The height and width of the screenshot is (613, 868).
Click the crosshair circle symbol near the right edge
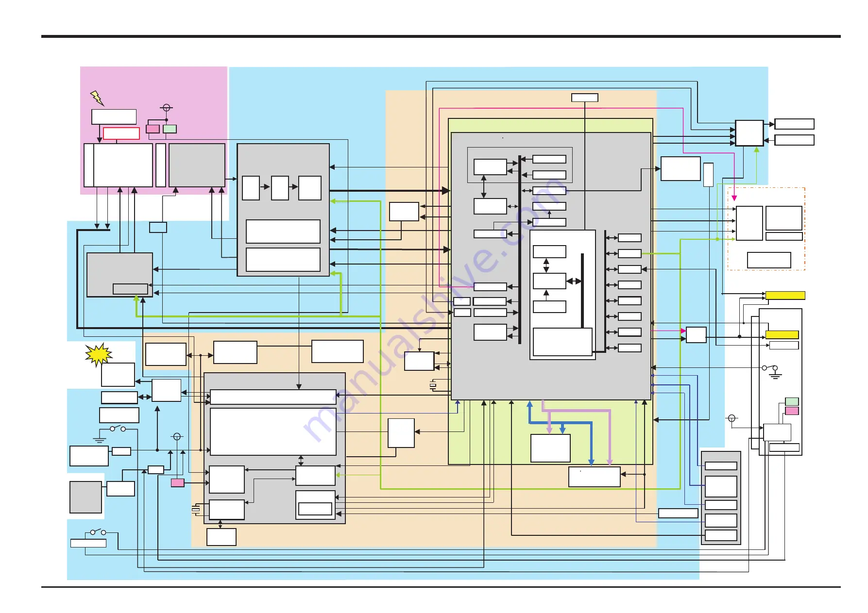coord(732,418)
